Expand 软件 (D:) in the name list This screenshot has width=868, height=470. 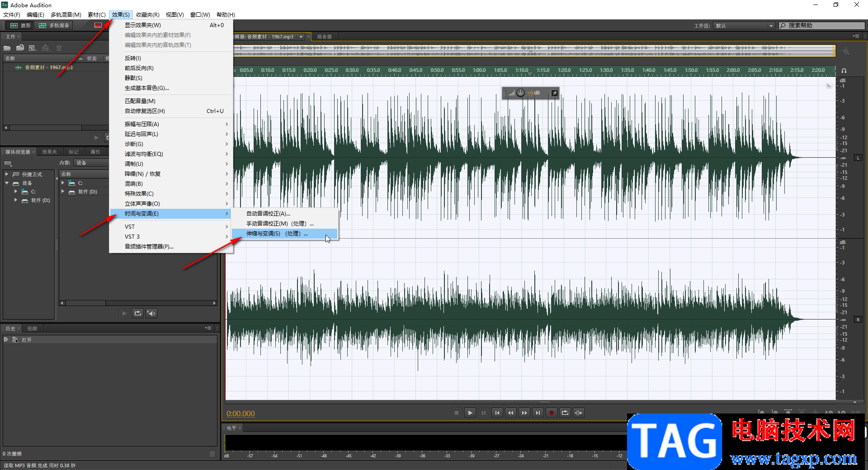[x=63, y=192]
